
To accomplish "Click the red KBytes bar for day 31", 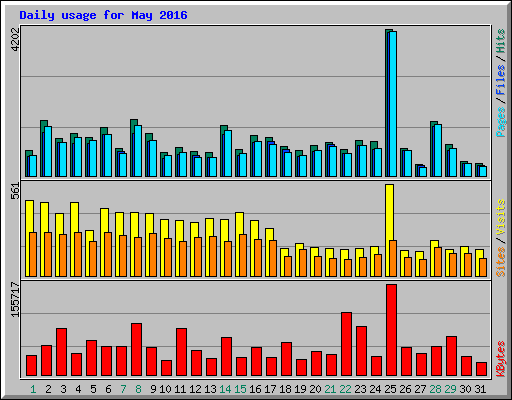I will pos(482,369).
